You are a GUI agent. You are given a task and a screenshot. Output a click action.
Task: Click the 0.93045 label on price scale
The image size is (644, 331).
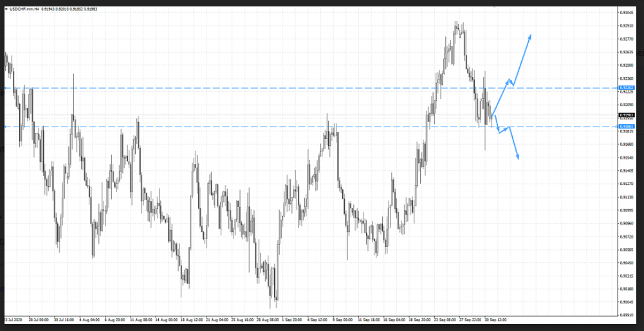[627, 12]
